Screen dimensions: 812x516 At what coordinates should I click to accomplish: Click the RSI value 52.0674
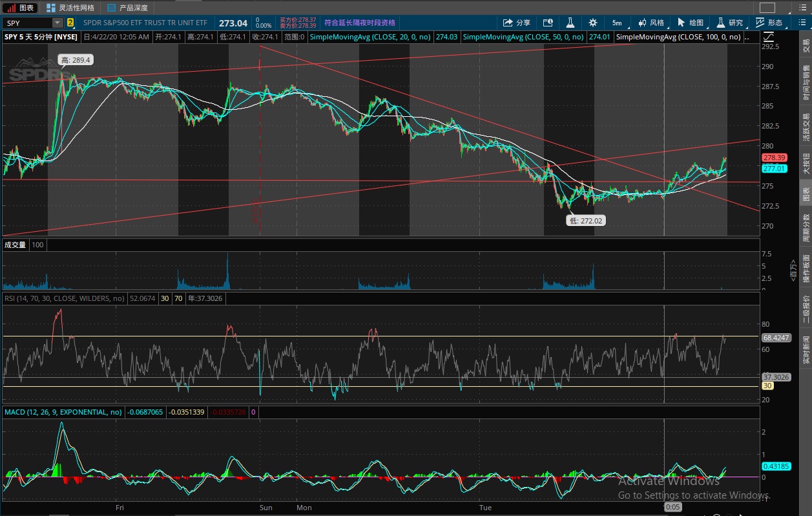coord(141,298)
